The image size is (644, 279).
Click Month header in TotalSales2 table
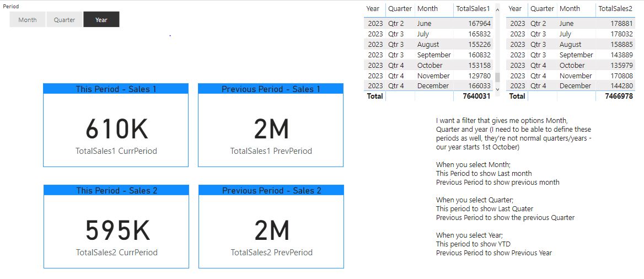tap(570, 8)
